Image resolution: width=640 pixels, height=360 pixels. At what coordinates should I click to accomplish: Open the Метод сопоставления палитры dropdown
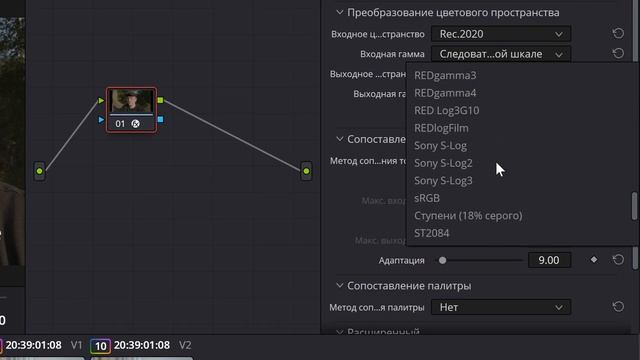[x=501, y=307]
